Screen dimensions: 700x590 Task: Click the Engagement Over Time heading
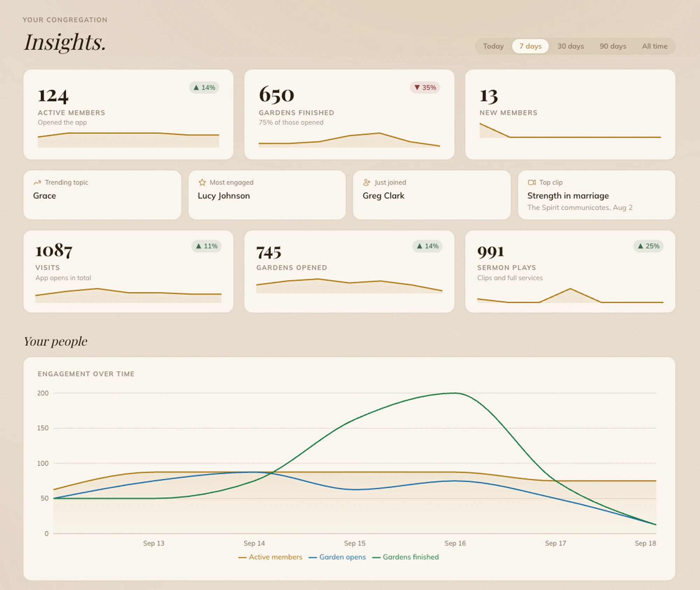point(86,374)
